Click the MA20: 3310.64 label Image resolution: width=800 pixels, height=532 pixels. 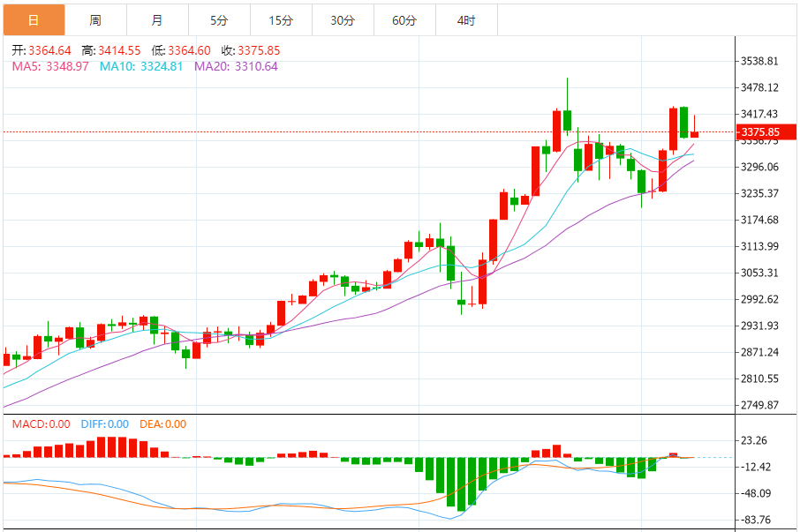[x=236, y=66]
